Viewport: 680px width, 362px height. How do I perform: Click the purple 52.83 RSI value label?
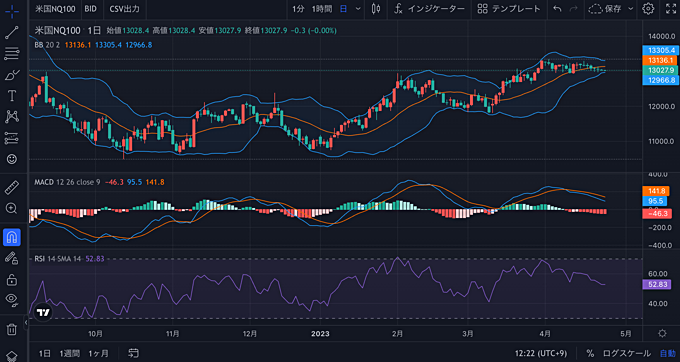pos(657,284)
